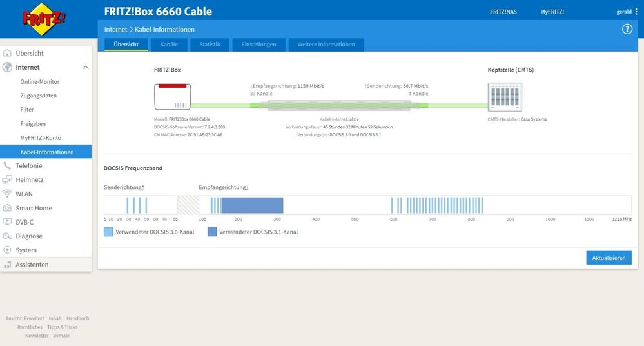Image resolution: width=644 pixels, height=346 pixels.
Task: Open the help question mark icon
Action: tap(627, 29)
